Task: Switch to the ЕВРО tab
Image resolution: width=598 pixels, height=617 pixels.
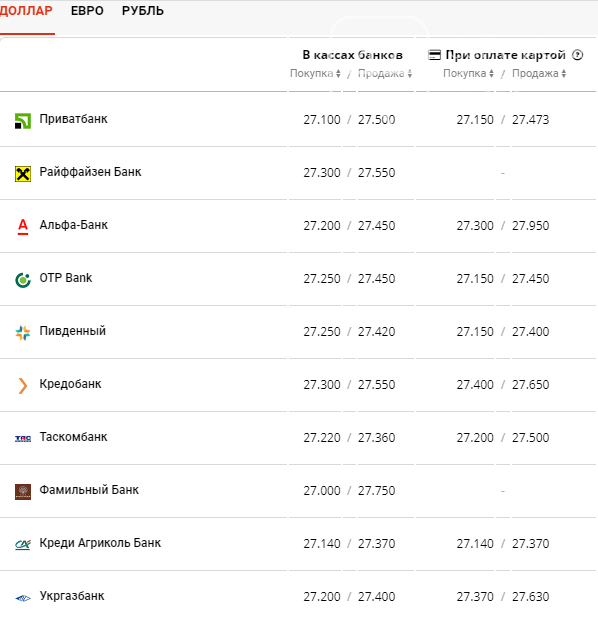Action: (87, 11)
